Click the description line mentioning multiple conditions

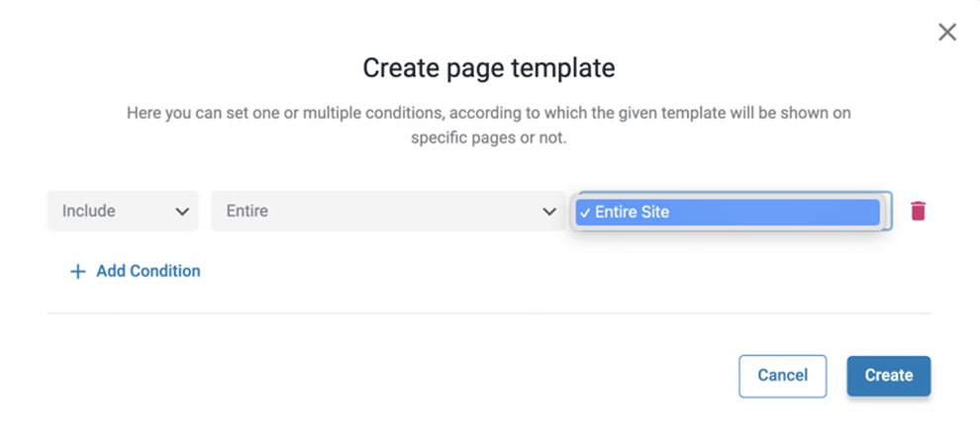pyautogui.click(x=489, y=113)
